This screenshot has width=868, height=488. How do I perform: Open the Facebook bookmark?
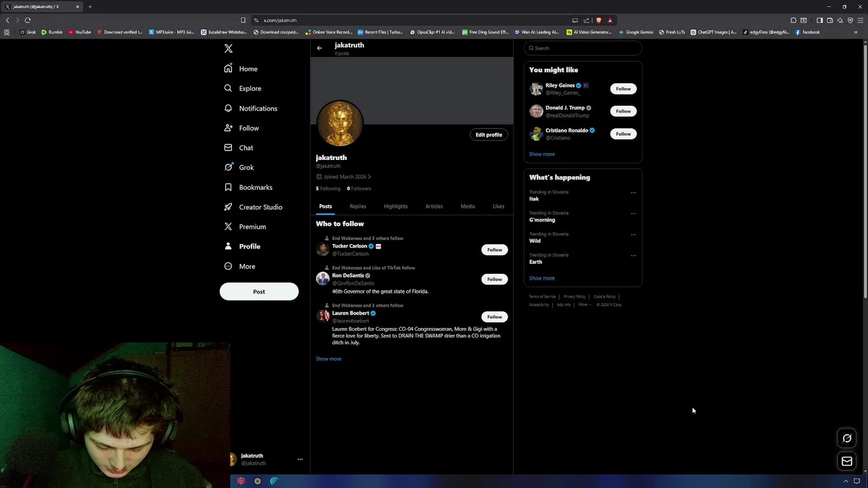pos(808,32)
